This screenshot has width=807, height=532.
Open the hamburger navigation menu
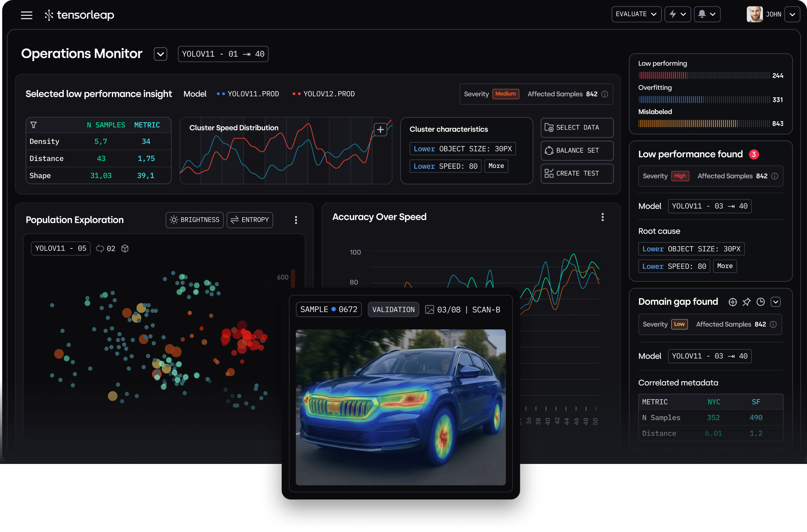click(x=26, y=15)
